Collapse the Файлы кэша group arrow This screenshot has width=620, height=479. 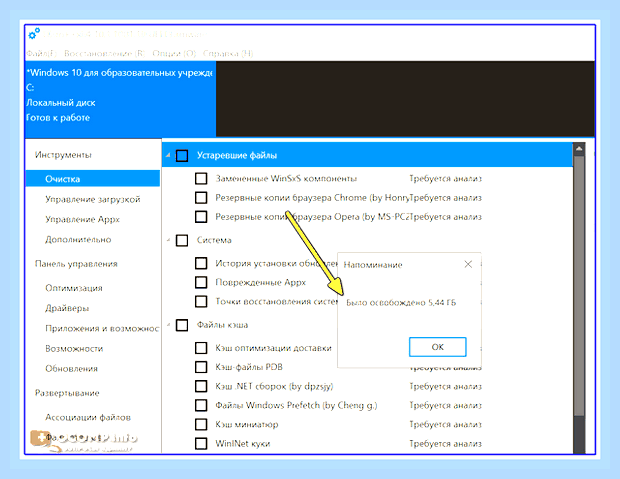tap(168, 325)
